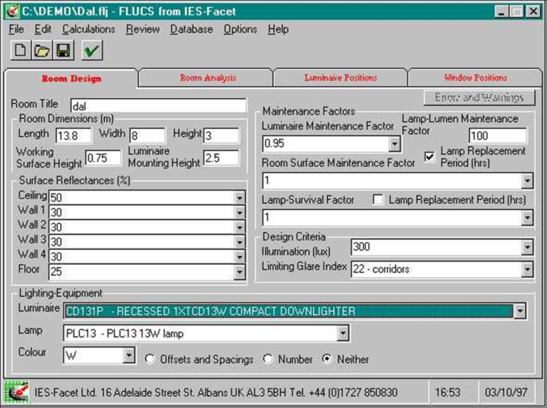The height and width of the screenshot is (408, 547).
Task: Open the Luminaire selection dropdown
Action: (520, 311)
